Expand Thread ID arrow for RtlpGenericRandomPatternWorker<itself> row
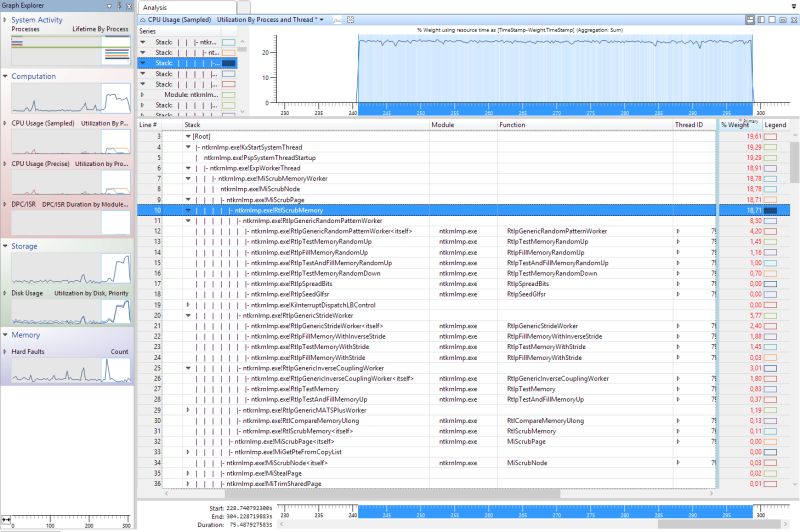Image resolution: width=800 pixels, height=532 pixels. (678, 231)
